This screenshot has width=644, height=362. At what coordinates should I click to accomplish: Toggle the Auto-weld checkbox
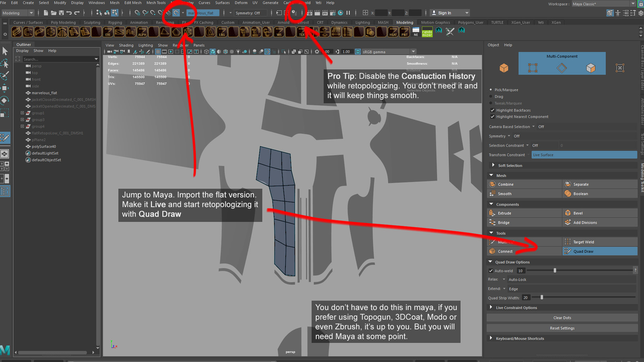(x=491, y=271)
